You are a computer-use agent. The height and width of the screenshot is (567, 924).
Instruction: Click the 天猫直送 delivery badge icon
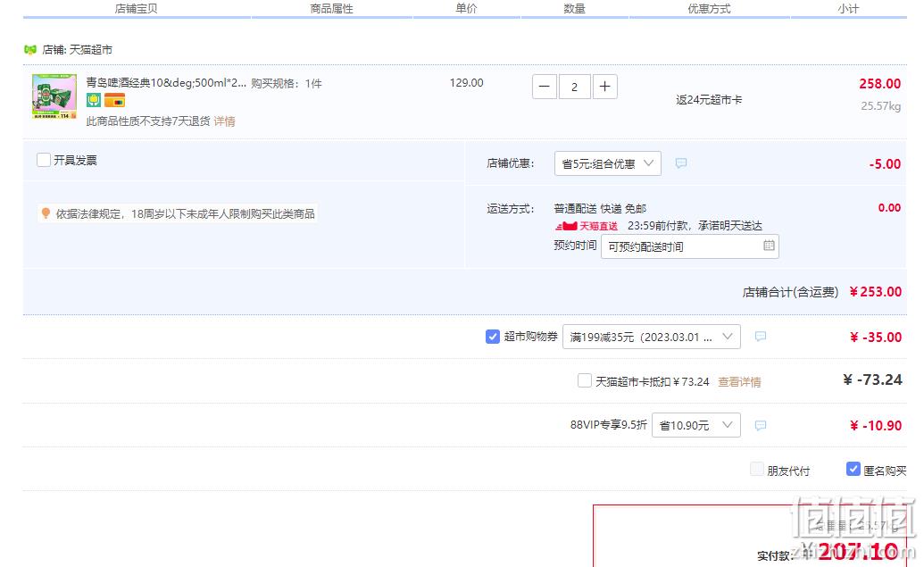point(586,226)
